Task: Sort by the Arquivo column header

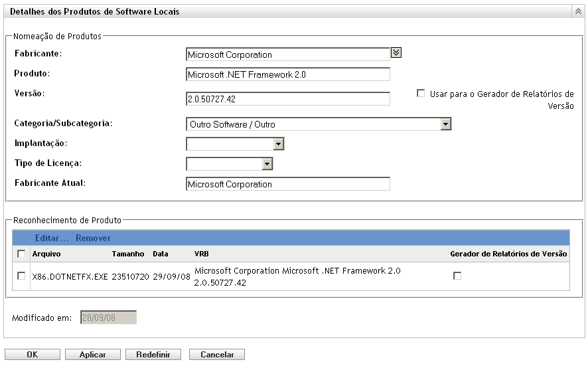Action: coord(46,254)
